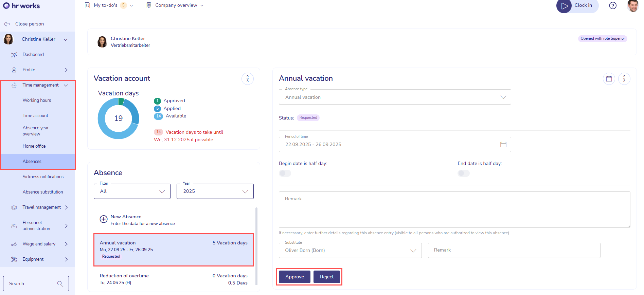Toggle Begin date is half day switch
644x295 pixels.
tap(285, 173)
